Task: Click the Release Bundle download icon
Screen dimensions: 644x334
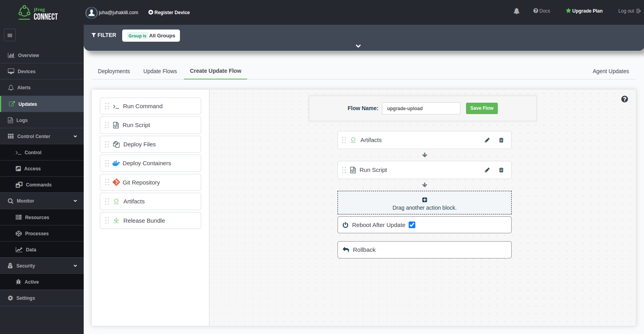Action: click(x=116, y=220)
